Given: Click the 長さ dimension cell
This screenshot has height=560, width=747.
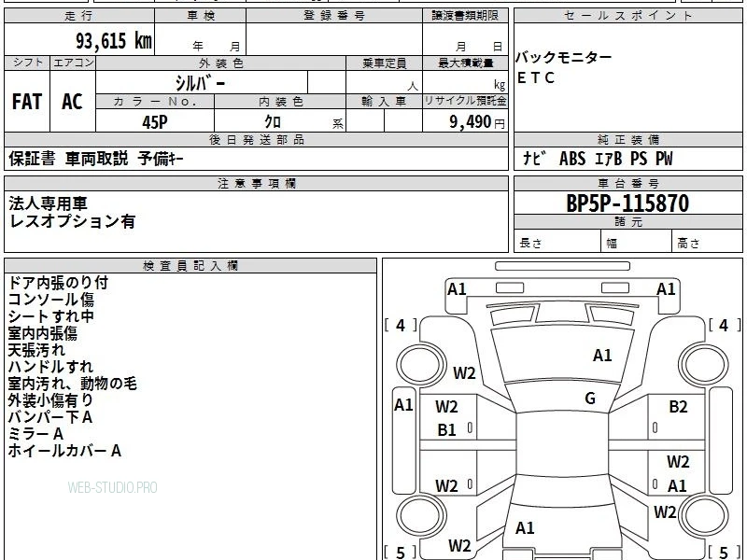Looking at the screenshot, I should pyautogui.click(x=557, y=243).
